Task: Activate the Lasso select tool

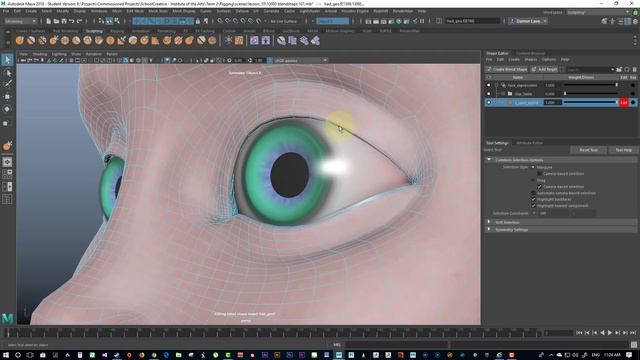Action: pyautogui.click(x=7, y=73)
